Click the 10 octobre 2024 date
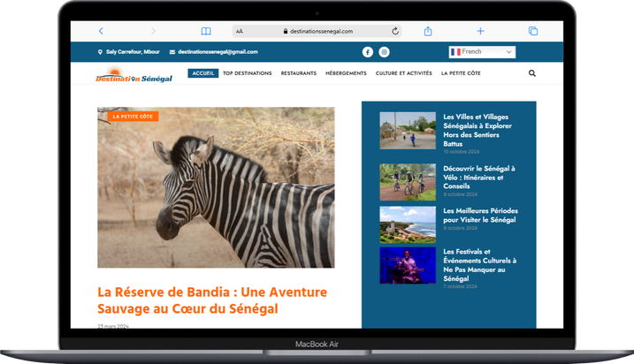634x364 pixels. point(462,152)
